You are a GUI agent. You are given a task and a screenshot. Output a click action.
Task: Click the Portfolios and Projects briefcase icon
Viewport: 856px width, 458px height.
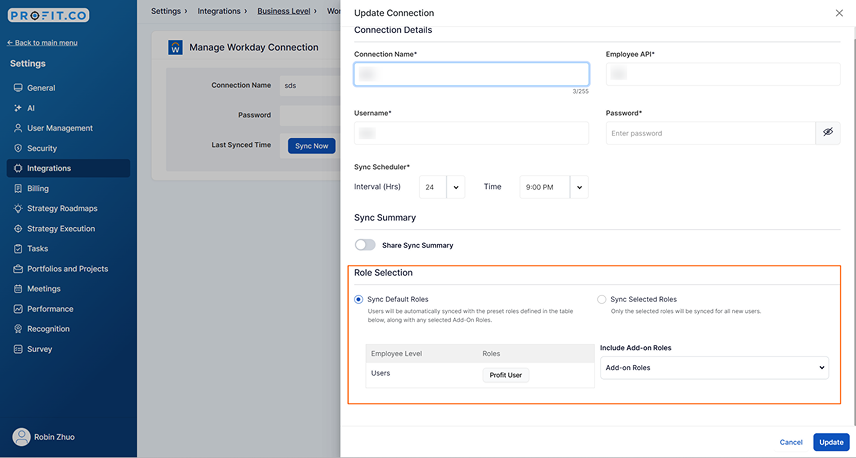(x=18, y=269)
